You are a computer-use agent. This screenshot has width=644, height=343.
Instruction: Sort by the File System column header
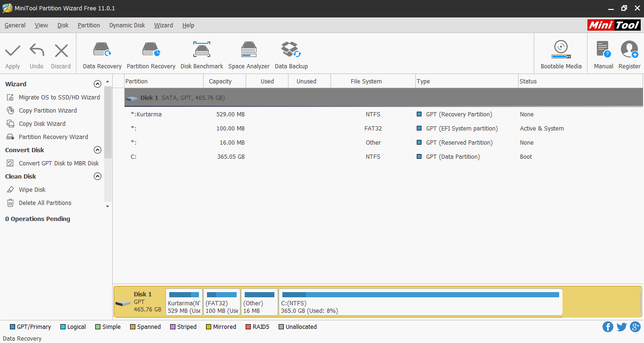[373, 82]
